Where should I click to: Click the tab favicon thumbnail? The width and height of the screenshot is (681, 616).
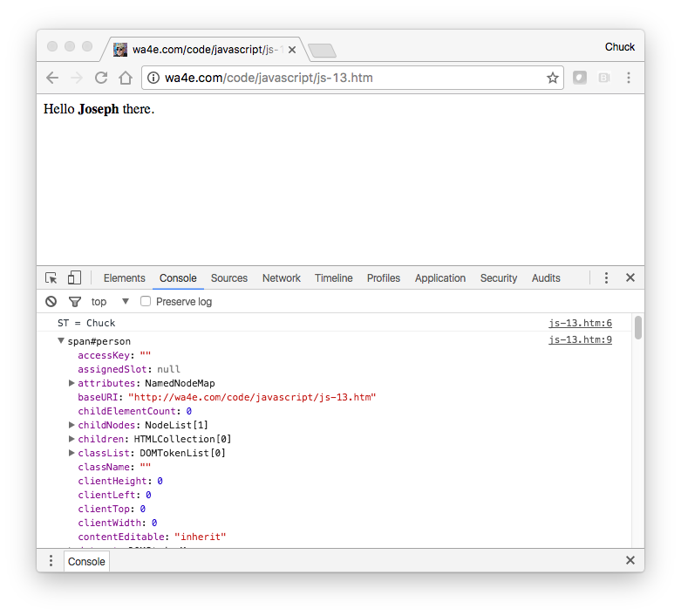click(120, 50)
